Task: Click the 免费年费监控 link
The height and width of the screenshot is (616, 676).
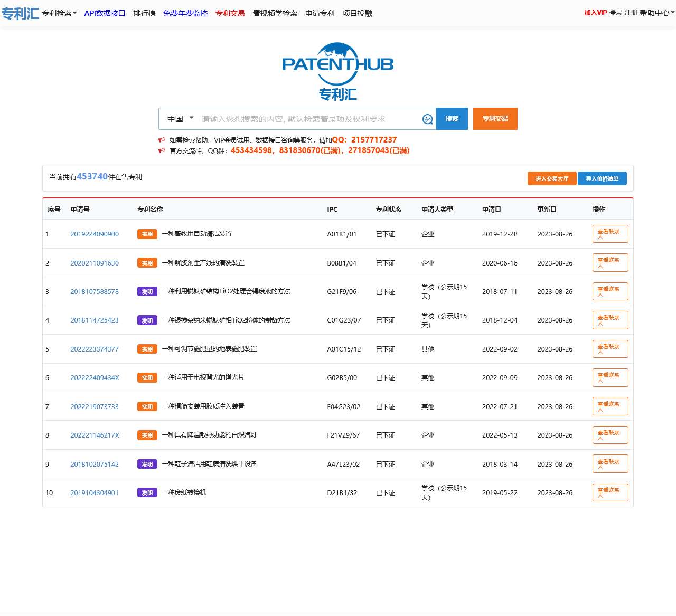Action: pos(185,13)
